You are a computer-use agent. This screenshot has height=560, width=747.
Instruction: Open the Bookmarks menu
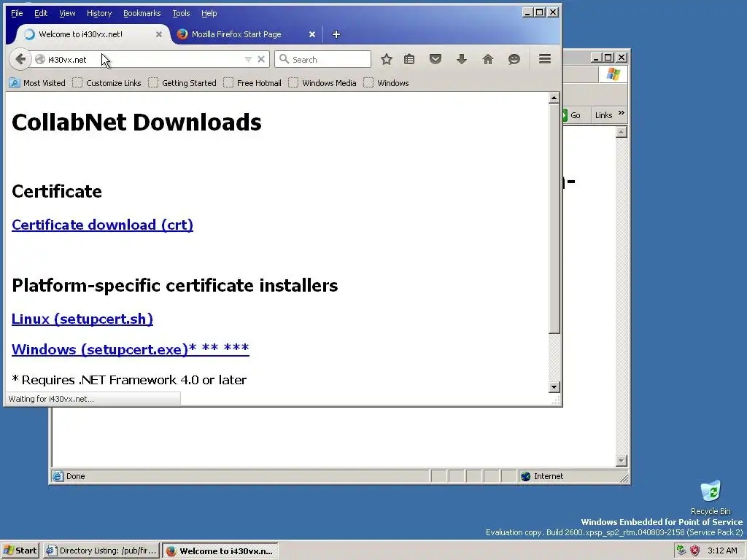tap(142, 13)
